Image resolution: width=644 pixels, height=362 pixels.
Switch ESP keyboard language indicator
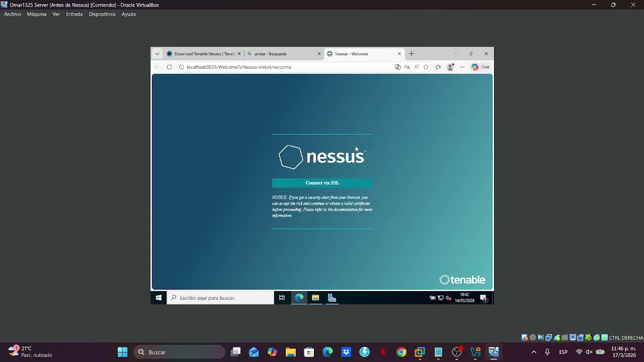pos(563,352)
